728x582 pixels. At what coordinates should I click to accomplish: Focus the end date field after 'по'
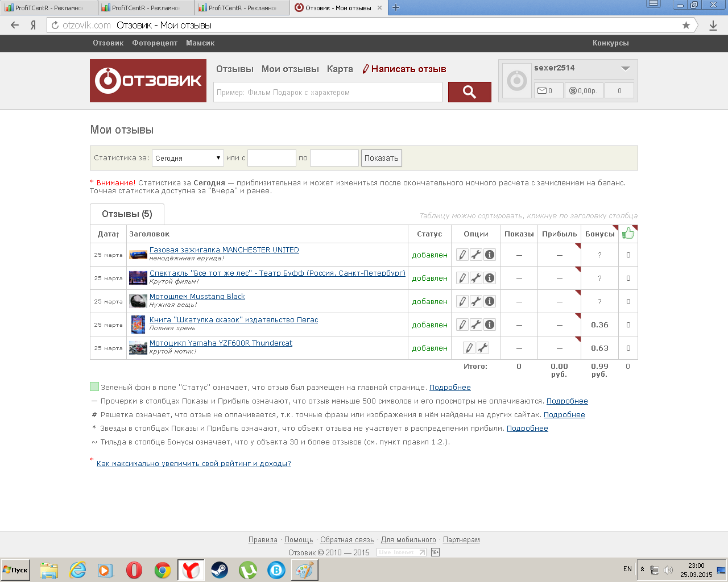click(334, 158)
